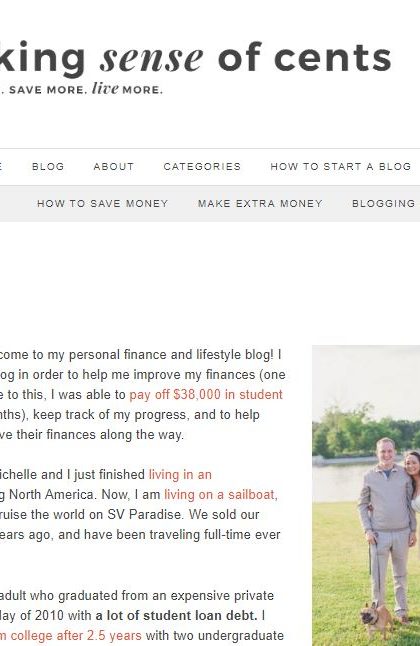Expand the CATEGORIES navigation menu

click(x=202, y=167)
